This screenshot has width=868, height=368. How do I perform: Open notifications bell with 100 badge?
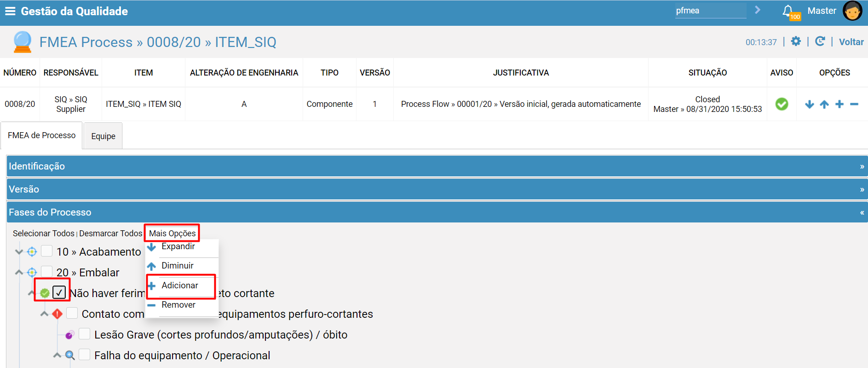coord(791,12)
